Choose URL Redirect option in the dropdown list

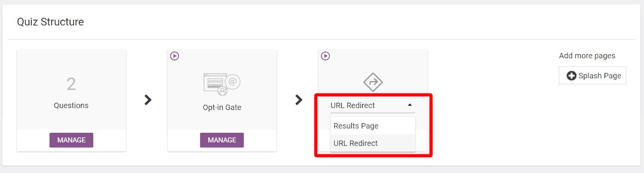(355, 143)
